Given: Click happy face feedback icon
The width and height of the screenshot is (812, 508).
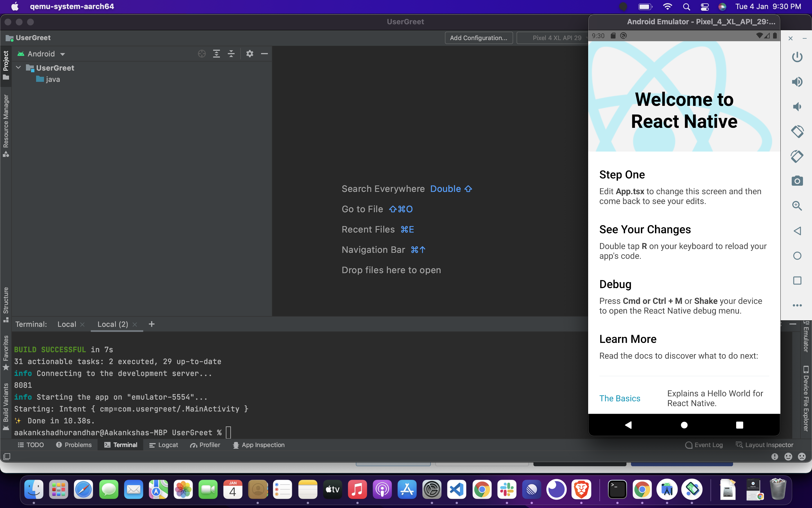Looking at the screenshot, I should pos(788,457).
